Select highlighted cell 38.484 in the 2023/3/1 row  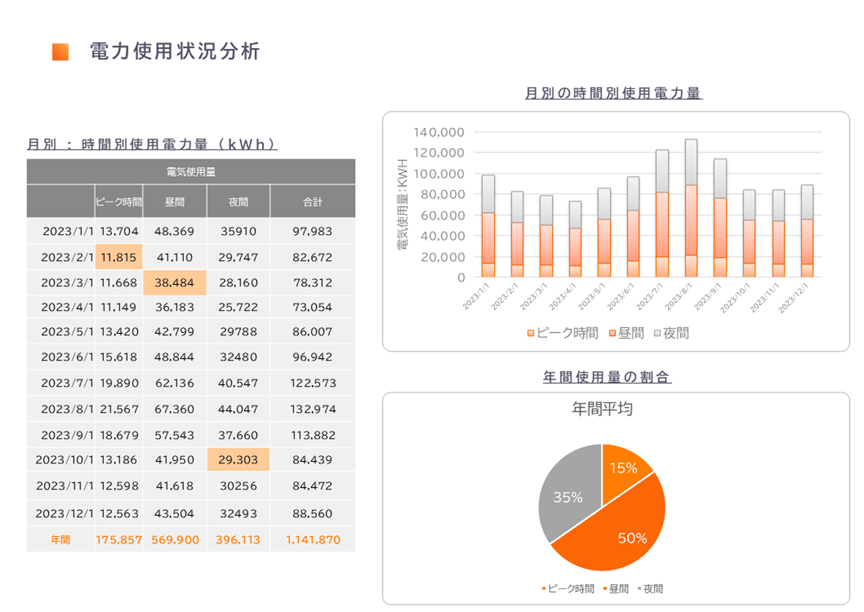175,283
